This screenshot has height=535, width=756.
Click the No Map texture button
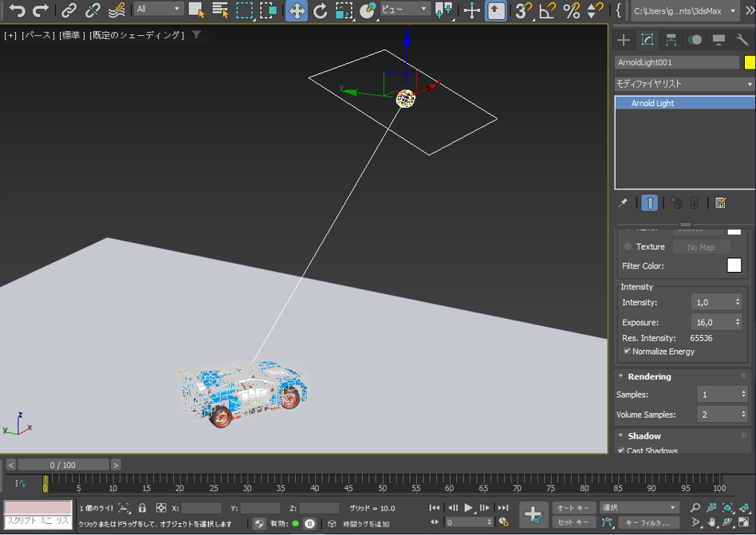click(701, 247)
